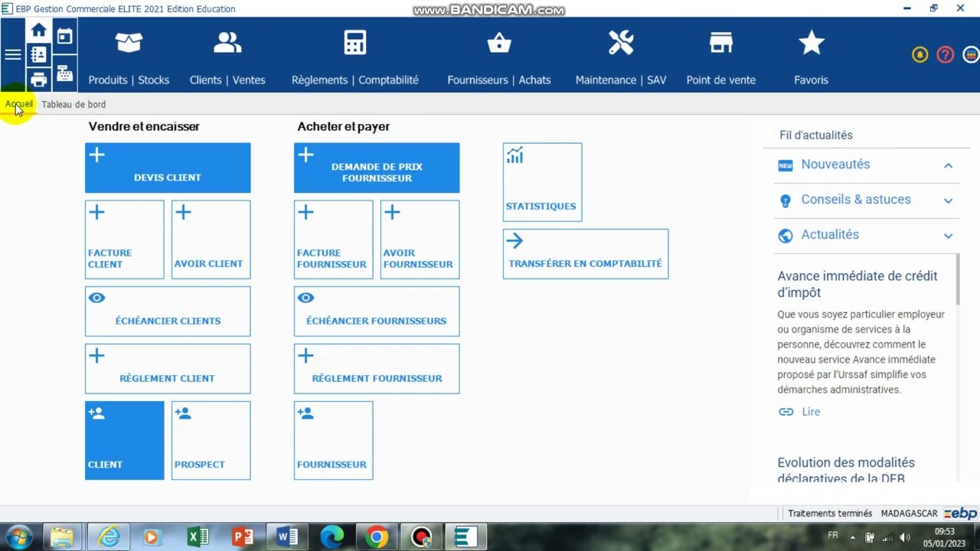The height and width of the screenshot is (551, 980).
Task: Open the help question mark icon
Action: coord(946,54)
